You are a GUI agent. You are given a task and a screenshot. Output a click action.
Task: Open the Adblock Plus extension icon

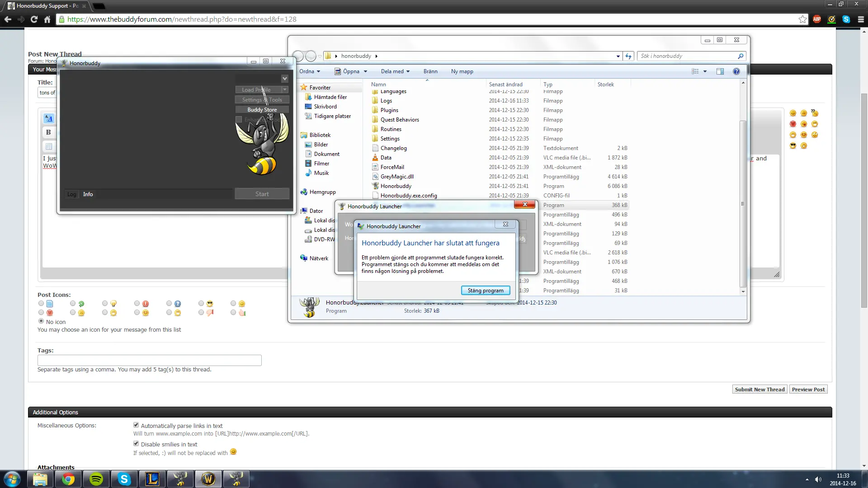coord(817,19)
